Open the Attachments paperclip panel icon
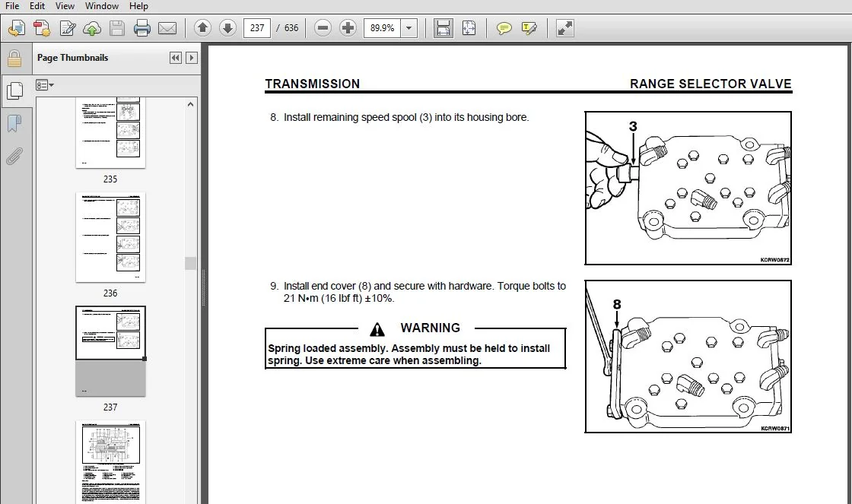The width and height of the screenshot is (852, 504). (14, 157)
